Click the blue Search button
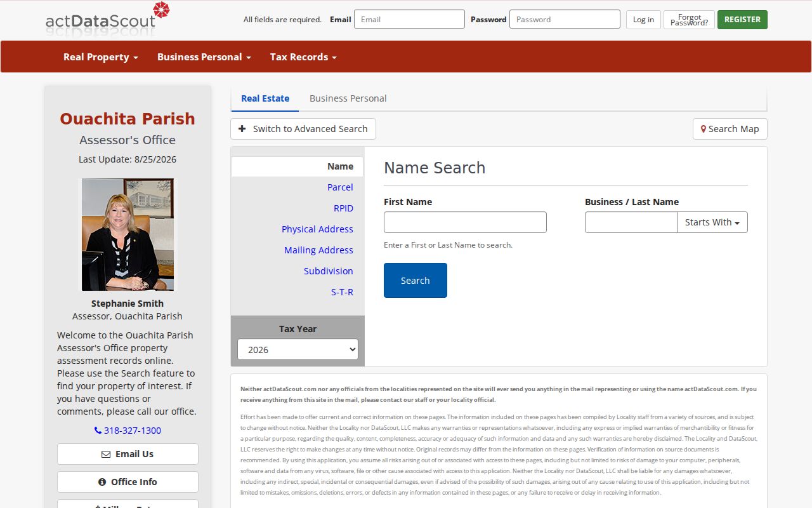The image size is (812, 508). click(x=416, y=280)
